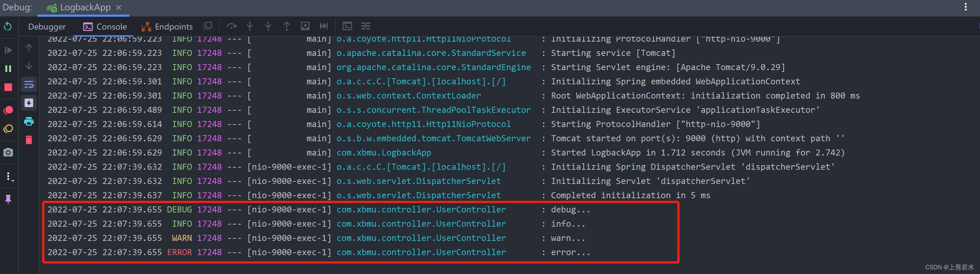Click 'Started LogbackApp in 1.712 seconds' message
The width and height of the screenshot is (980, 274).
(698, 153)
